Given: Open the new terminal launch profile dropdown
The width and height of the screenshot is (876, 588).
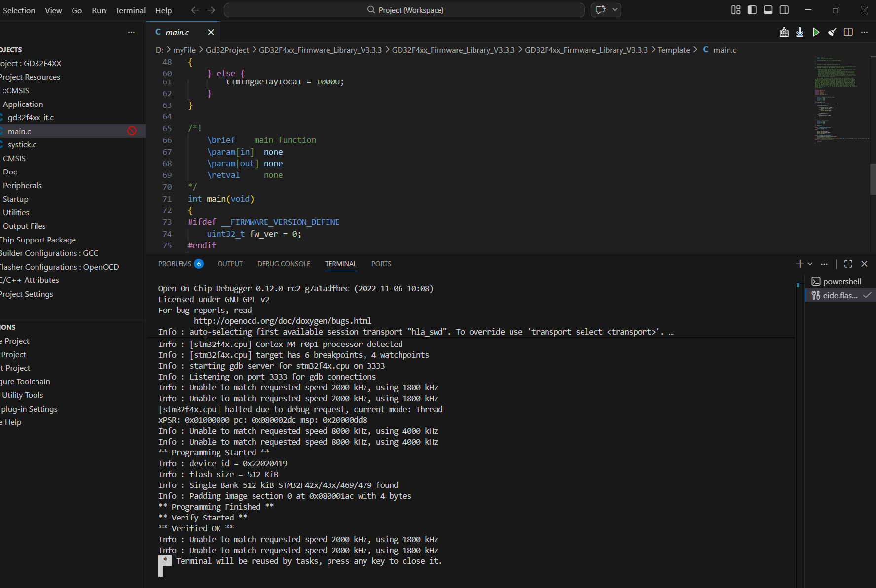Looking at the screenshot, I should tap(810, 264).
